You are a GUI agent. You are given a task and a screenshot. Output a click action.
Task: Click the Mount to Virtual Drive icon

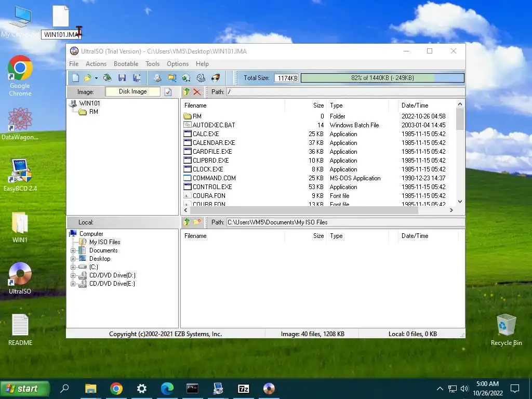pos(201,78)
